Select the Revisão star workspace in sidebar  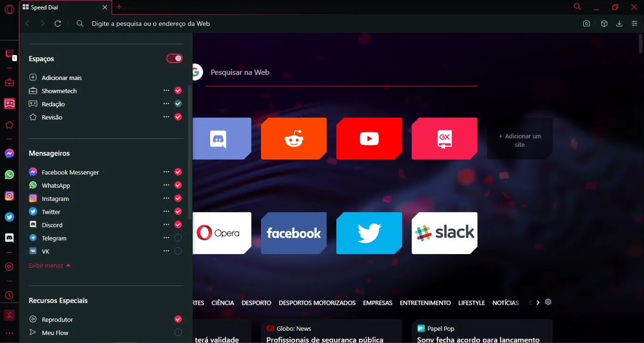9,125
